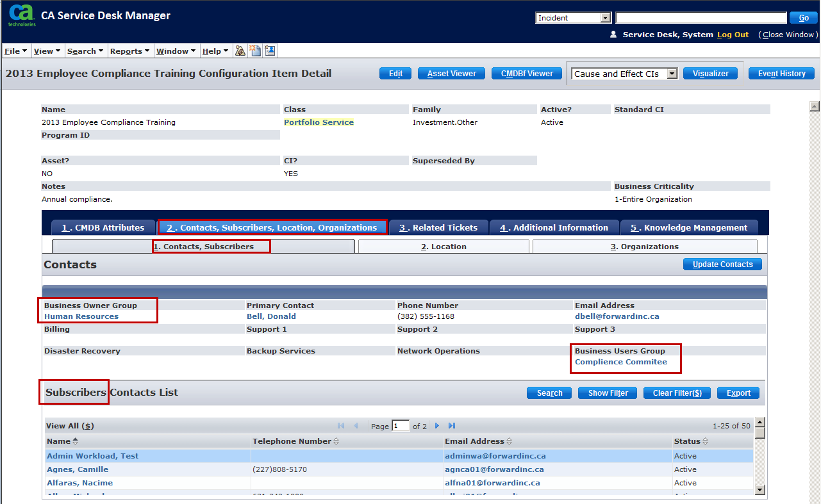Click the page number input field
The height and width of the screenshot is (504, 821).
click(401, 426)
